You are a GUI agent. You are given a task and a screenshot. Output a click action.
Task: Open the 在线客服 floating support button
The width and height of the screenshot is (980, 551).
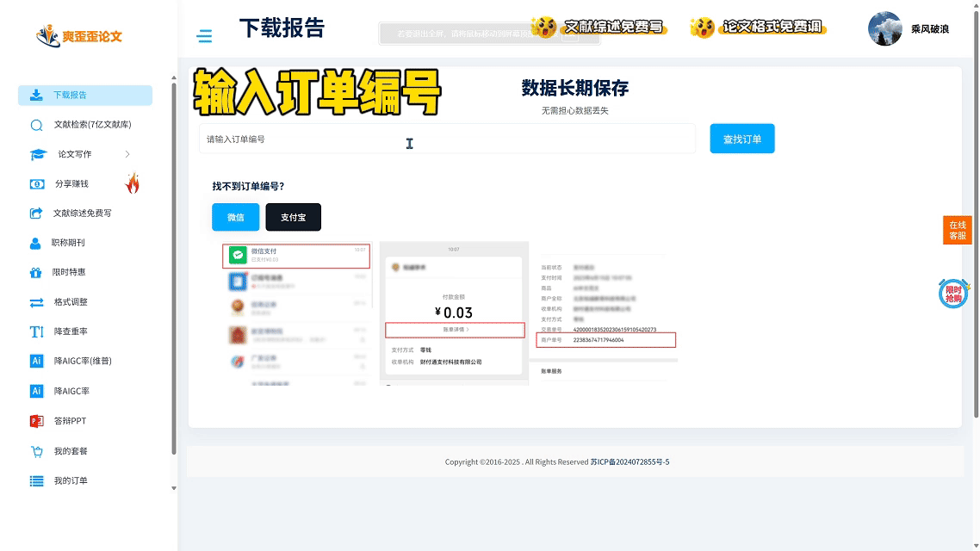[x=957, y=230]
